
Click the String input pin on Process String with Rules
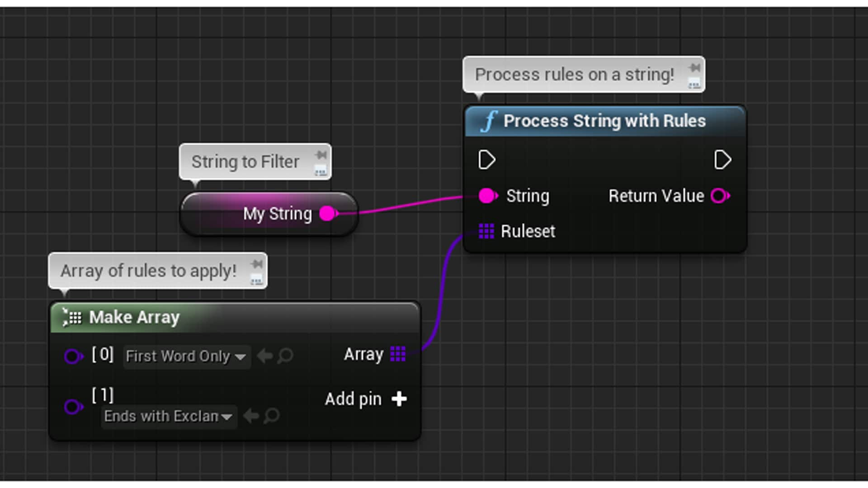487,196
